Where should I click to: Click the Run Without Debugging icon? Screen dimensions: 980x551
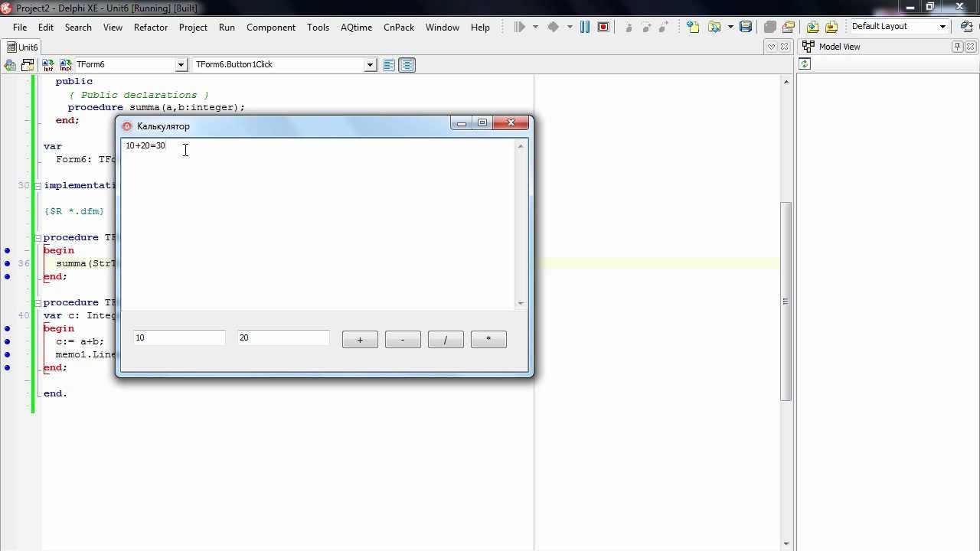[x=553, y=27]
